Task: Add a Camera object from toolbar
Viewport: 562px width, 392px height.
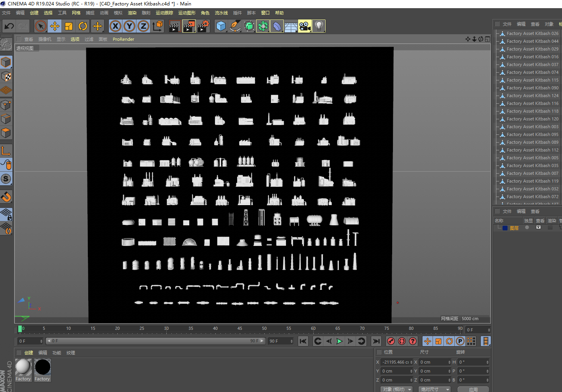Action: tap(305, 26)
